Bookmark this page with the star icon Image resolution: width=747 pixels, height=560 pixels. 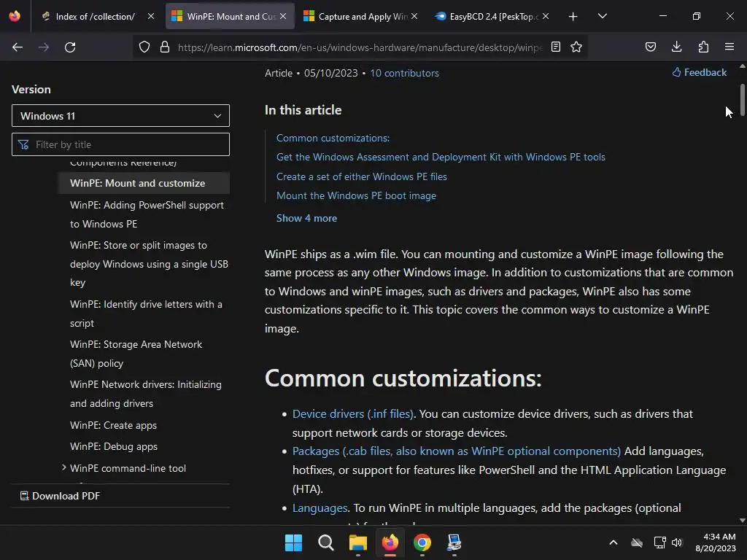[x=576, y=47]
